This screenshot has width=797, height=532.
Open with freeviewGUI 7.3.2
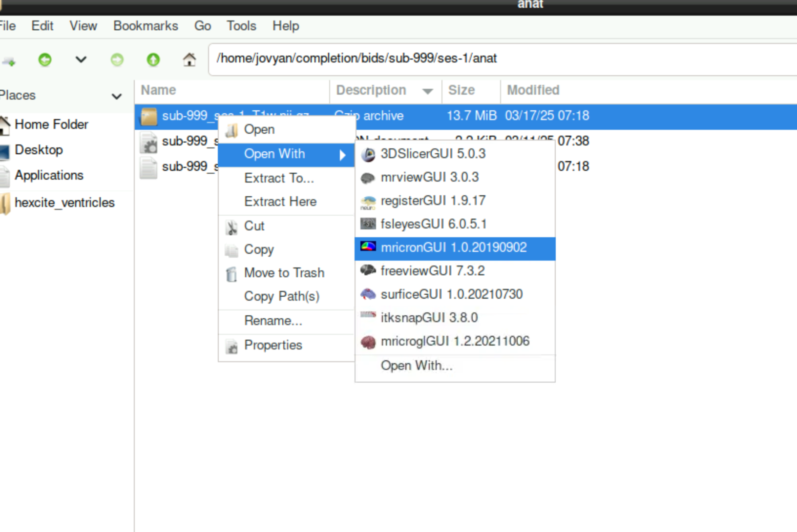tap(455, 271)
